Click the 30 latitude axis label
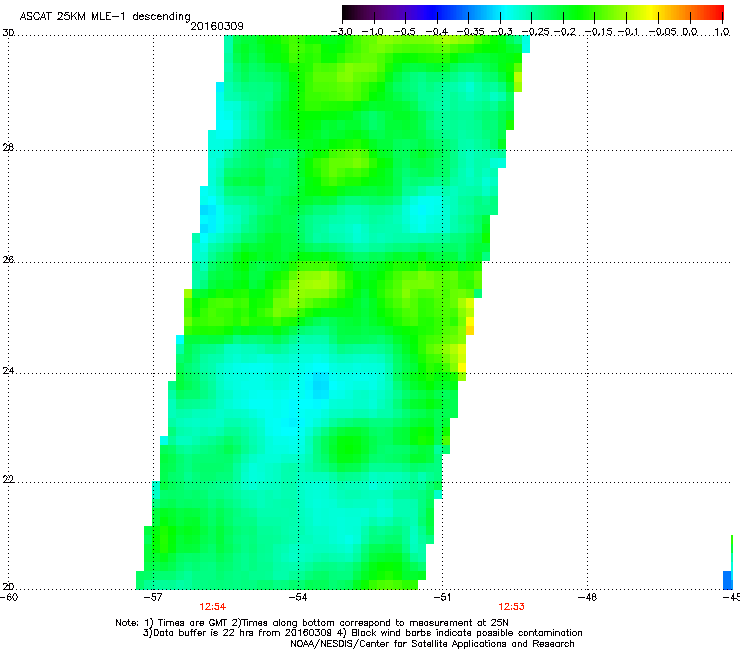 tap(8, 33)
